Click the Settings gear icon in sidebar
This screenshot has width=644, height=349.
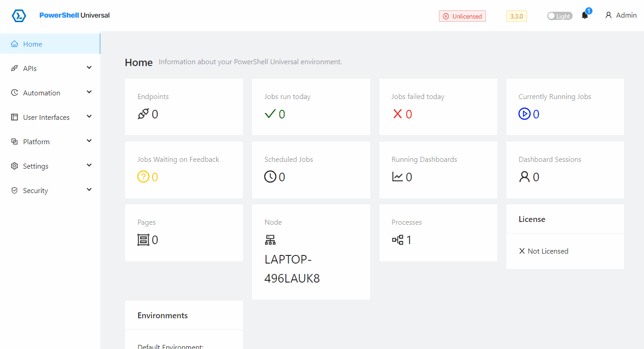(x=14, y=166)
